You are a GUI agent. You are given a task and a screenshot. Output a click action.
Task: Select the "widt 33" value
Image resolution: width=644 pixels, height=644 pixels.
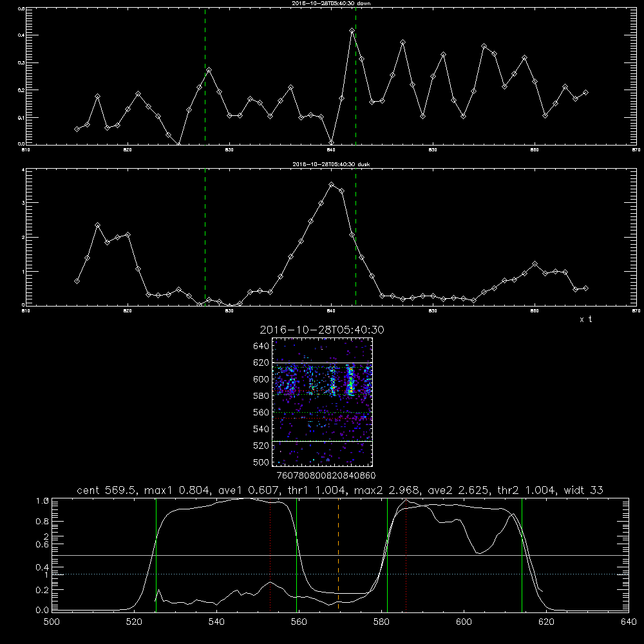click(583, 490)
